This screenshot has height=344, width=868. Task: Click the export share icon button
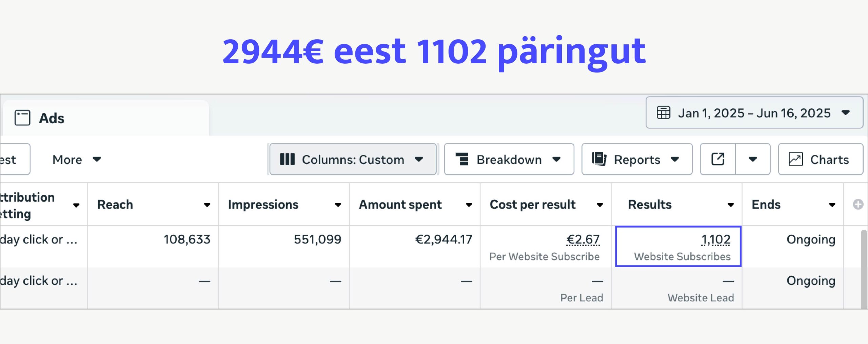pyautogui.click(x=718, y=159)
